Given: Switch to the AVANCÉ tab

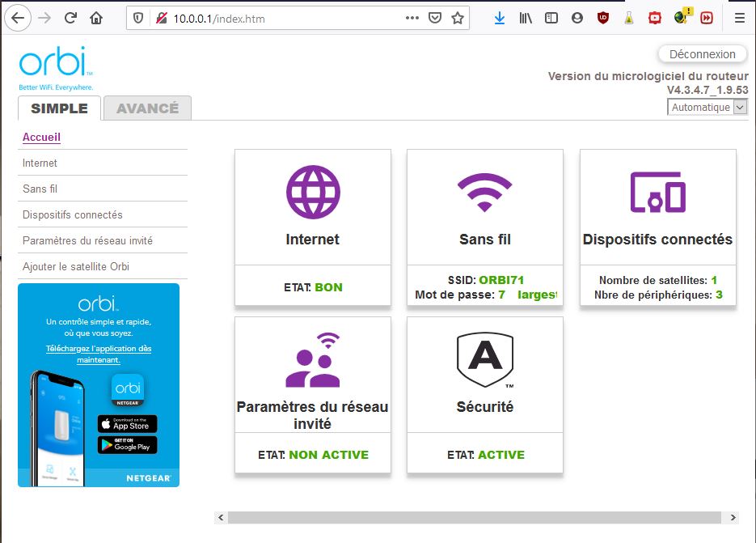Looking at the screenshot, I should point(147,108).
